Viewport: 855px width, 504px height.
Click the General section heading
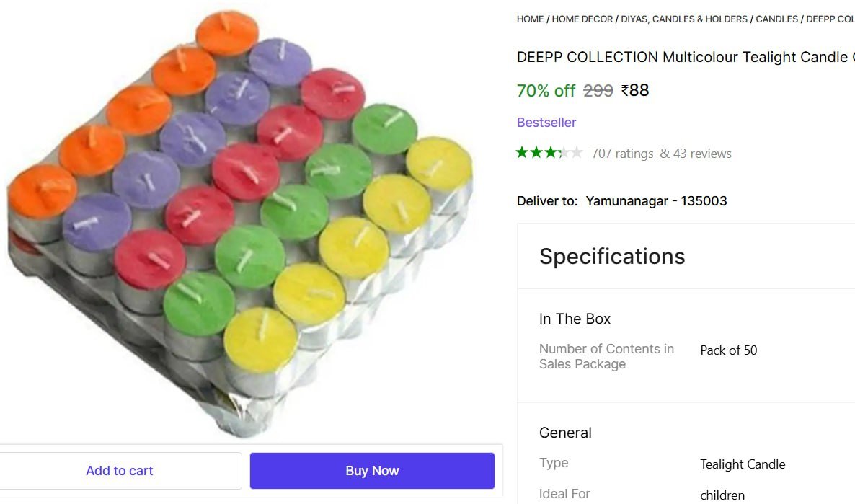coord(565,433)
